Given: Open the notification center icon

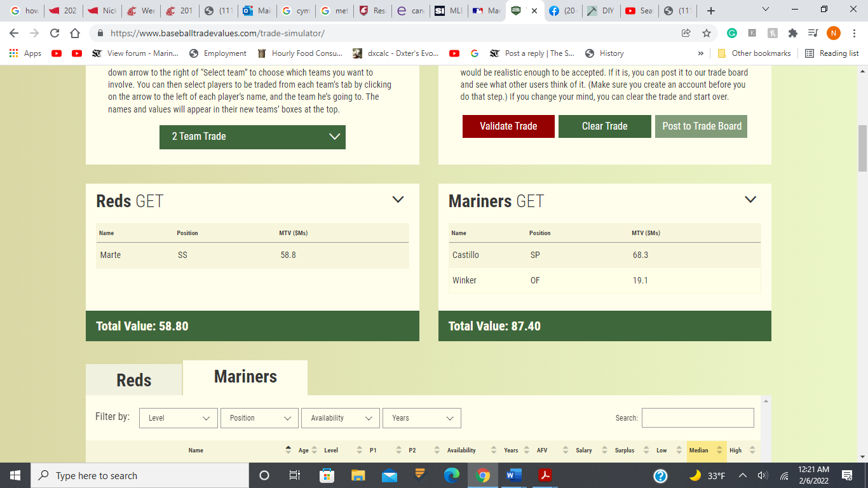Looking at the screenshot, I should coord(846,475).
